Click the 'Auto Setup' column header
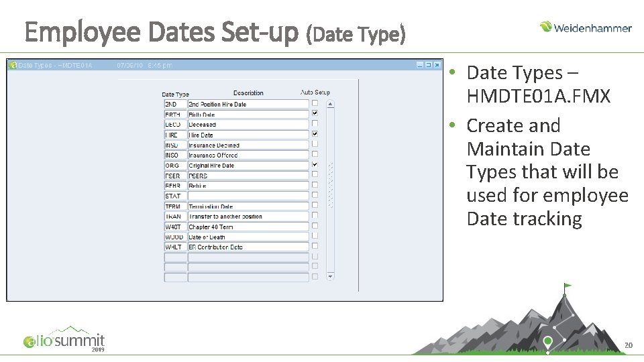 click(315, 93)
